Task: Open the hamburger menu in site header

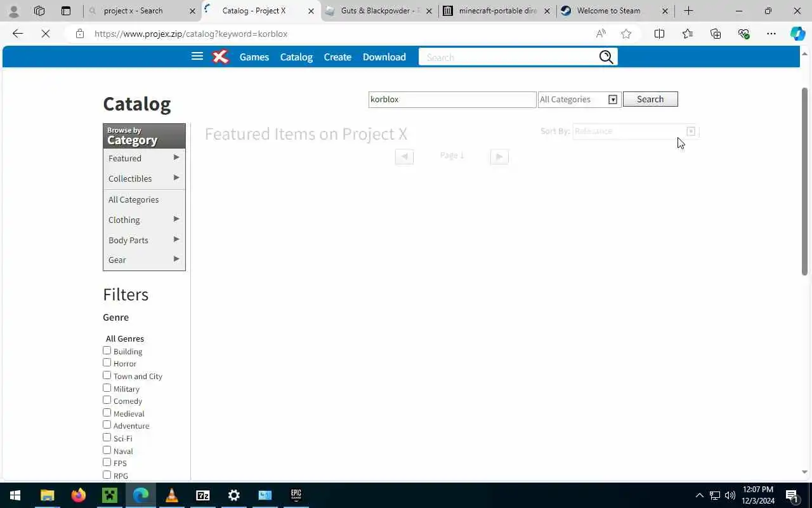Action: click(x=197, y=57)
